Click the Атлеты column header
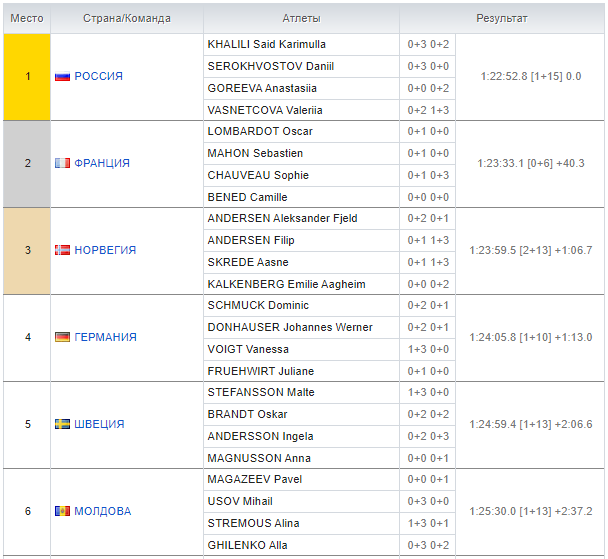Viewport: 608px width, 559px height. (x=301, y=19)
